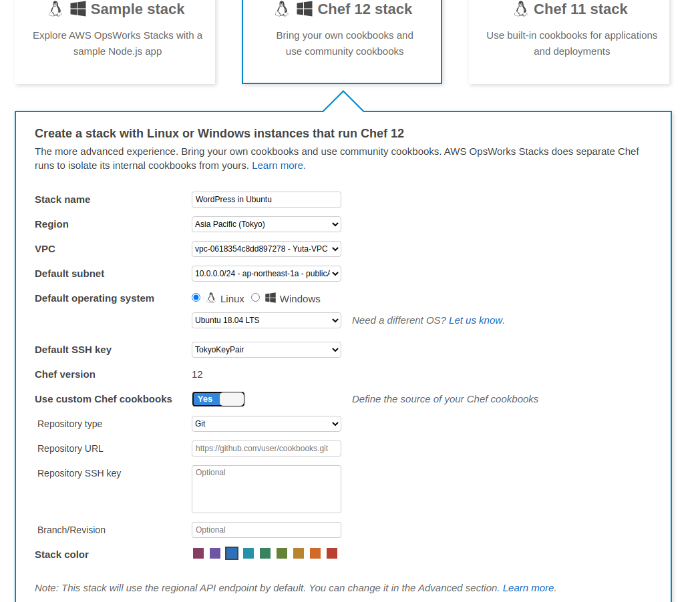700x602 pixels.
Task: Pick the dark green stack color swatch
Action: click(x=265, y=553)
